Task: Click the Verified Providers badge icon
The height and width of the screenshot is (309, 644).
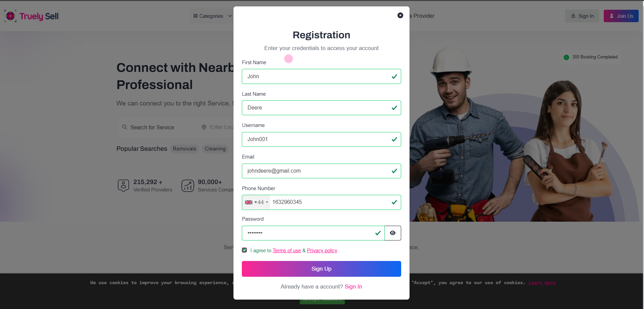Action: click(123, 185)
